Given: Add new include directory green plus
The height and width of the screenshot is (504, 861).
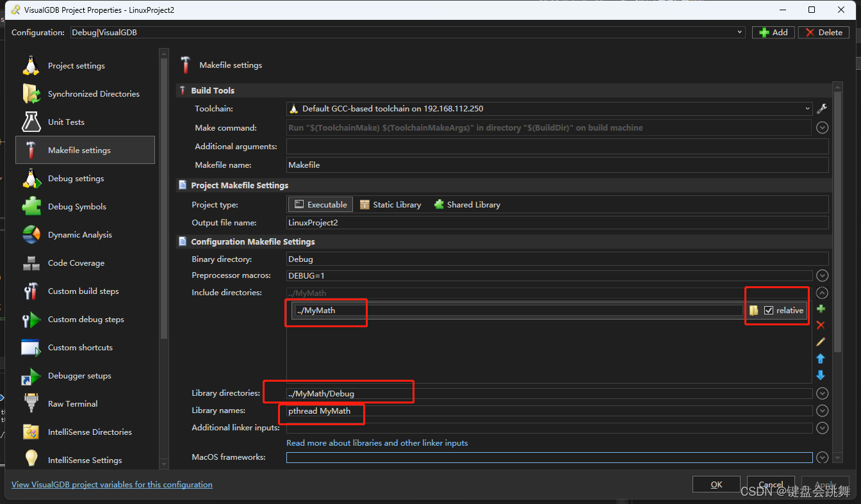Looking at the screenshot, I should 821,309.
